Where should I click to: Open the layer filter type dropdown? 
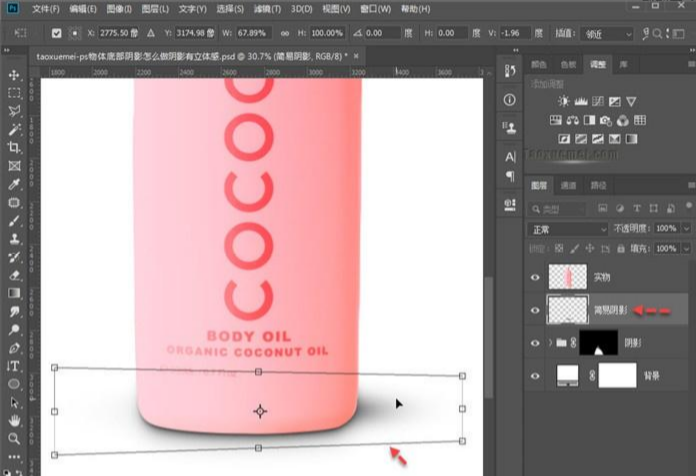[x=557, y=209]
